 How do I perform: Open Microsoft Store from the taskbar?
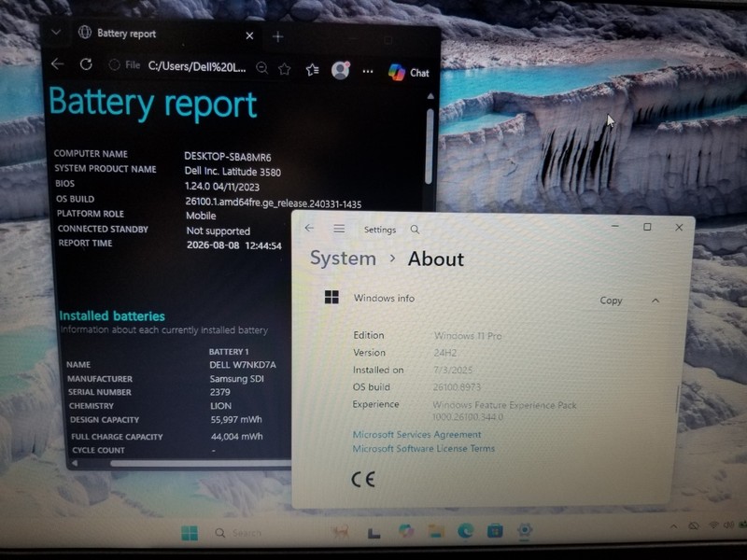pyautogui.click(x=495, y=530)
